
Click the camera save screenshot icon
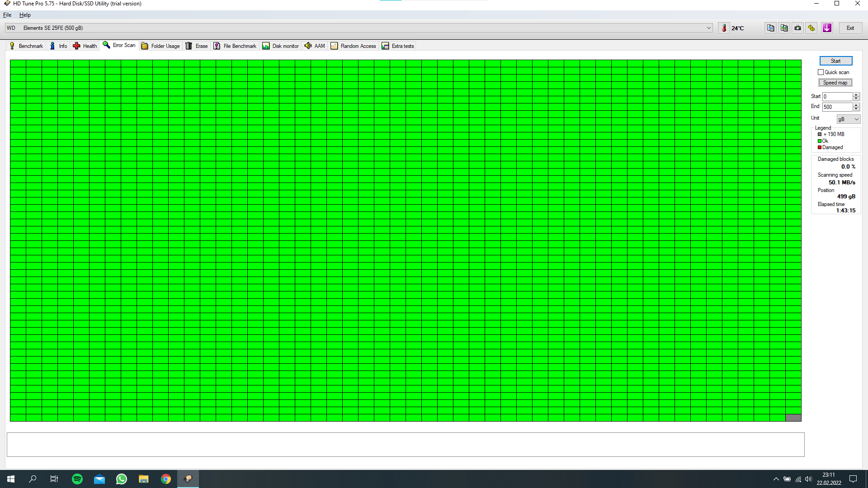[x=797, y=28]
